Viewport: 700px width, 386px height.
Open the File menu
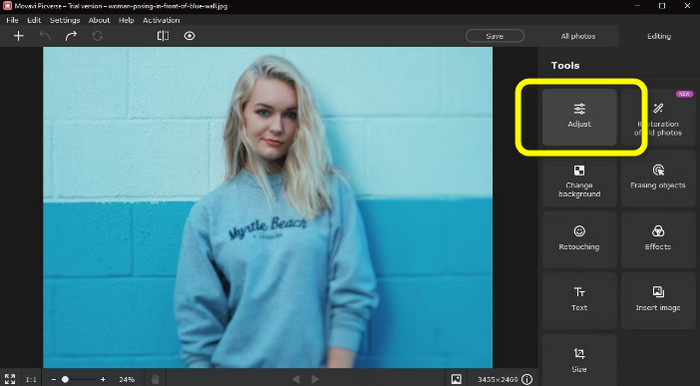12,20
